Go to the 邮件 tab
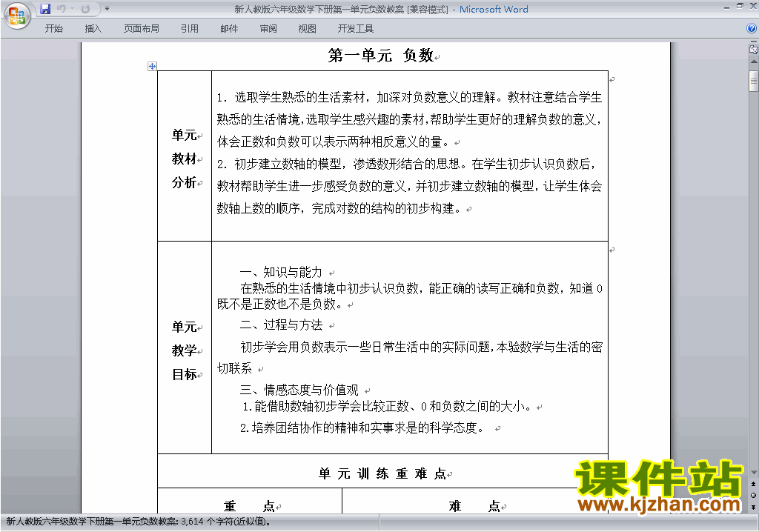This screenshot has height=532, width=759. tap(229, 29)
